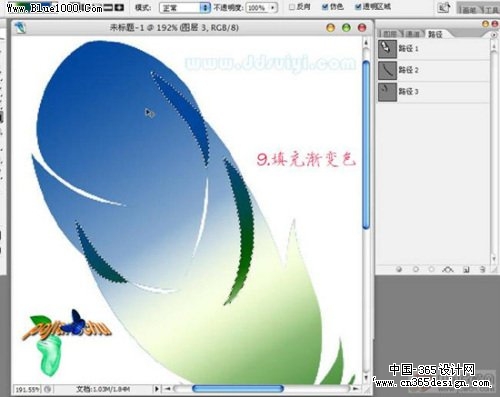This screenshot has width=500, height=397.
Task: Switch to the 通道 channels tab
Action: point(413,34)
